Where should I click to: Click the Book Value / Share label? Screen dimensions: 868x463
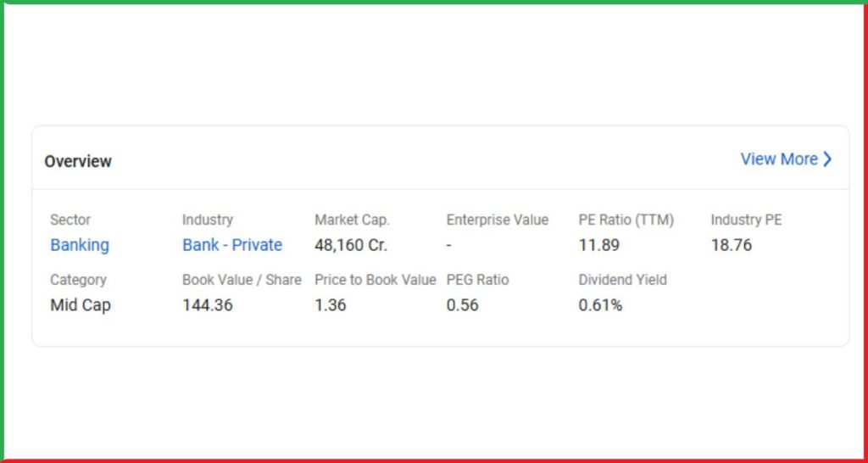pos(242,280)
